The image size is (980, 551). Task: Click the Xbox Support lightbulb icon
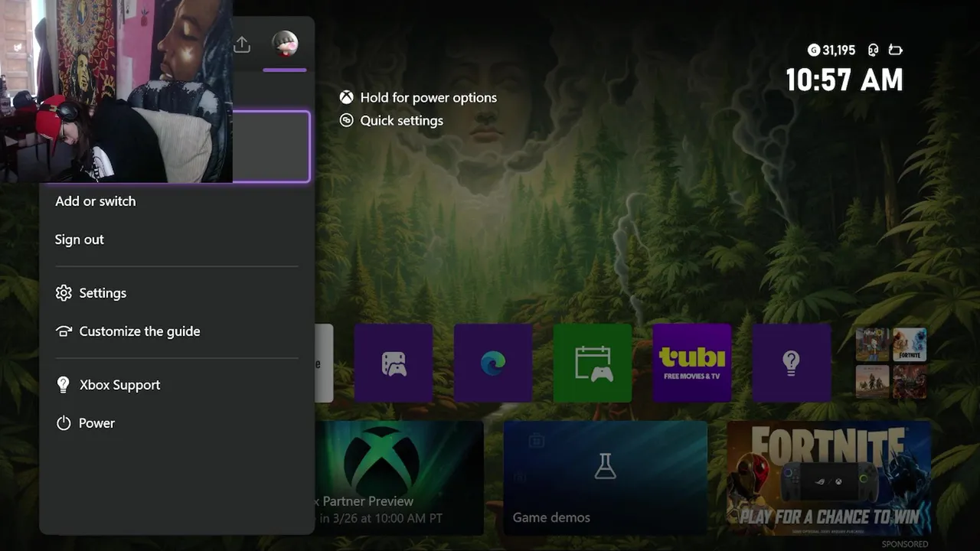[64, 385]
